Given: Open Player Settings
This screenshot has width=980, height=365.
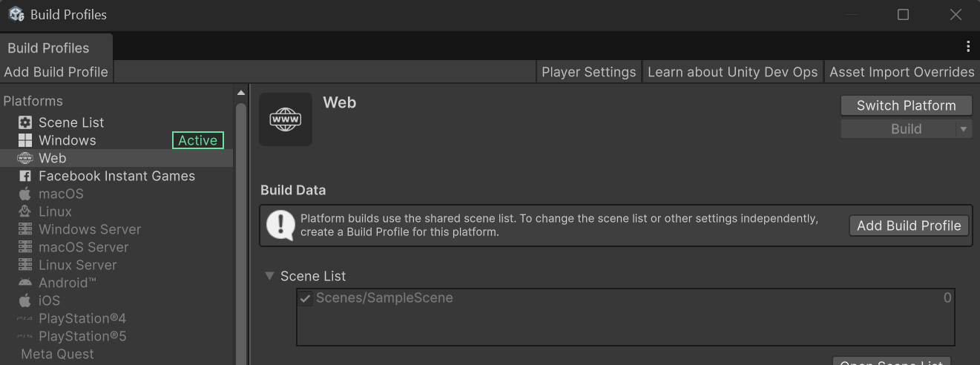Looking at the screenshot, I should pos(589,72).
